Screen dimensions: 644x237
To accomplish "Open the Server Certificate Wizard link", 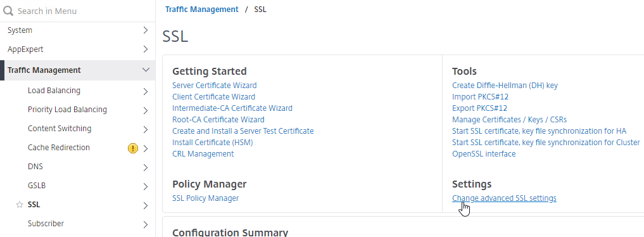I will click(x=215, y=86).
